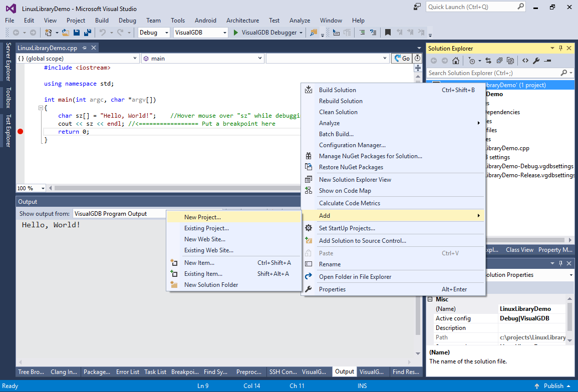
Task: Switch to the Class View tab
Action: (519, 250)
